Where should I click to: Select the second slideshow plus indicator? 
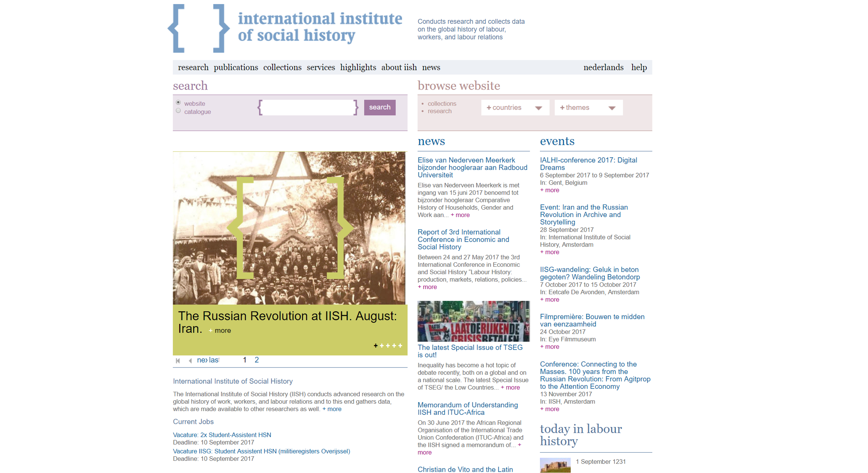tap(382, 346)
